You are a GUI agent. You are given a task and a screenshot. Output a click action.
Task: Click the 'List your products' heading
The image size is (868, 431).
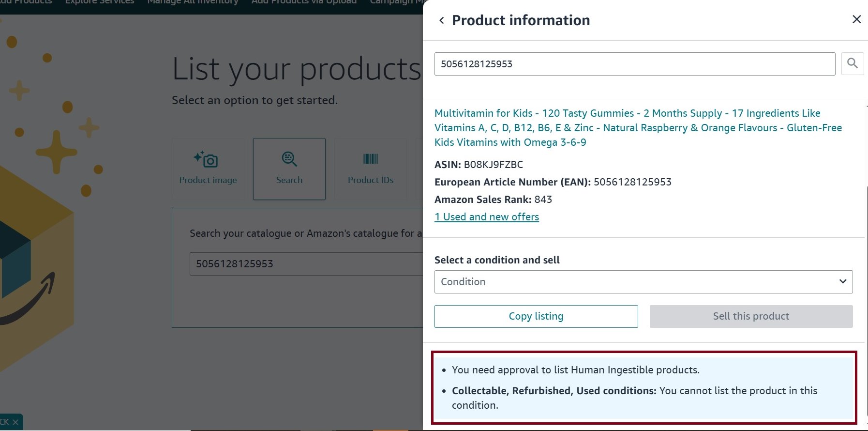click(x=297, y=69)
